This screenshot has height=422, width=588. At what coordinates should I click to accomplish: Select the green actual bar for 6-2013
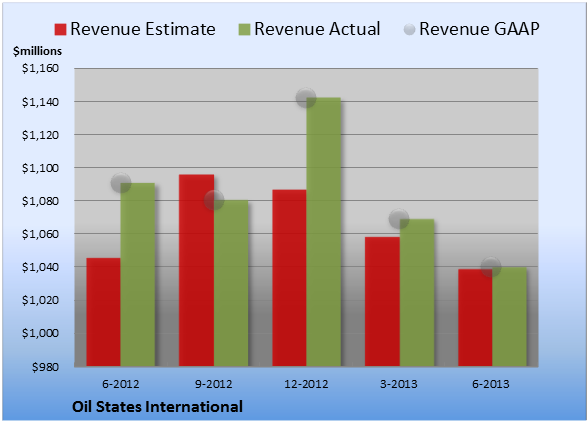click(x=510, y=317)
